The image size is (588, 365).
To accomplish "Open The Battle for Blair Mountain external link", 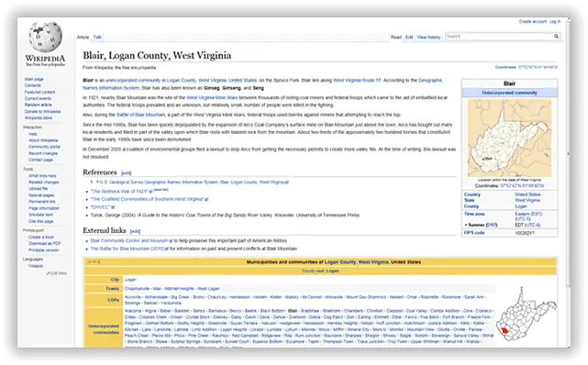I will 128,249.
